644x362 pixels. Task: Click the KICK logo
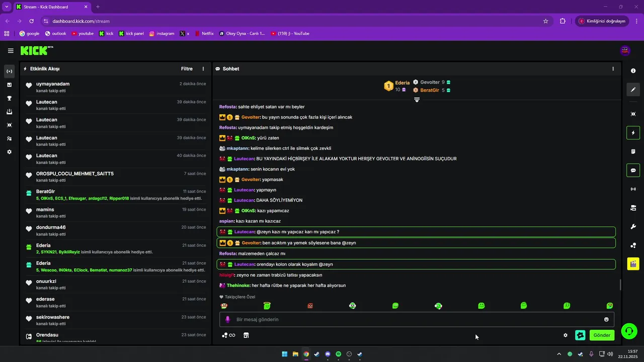tap(36, 50)
